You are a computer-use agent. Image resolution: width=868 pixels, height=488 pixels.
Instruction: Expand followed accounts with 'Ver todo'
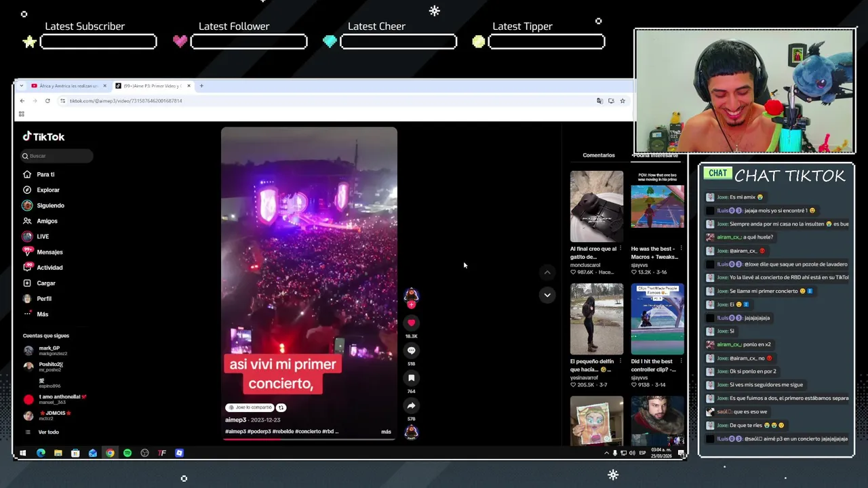(x=48, y=432)
